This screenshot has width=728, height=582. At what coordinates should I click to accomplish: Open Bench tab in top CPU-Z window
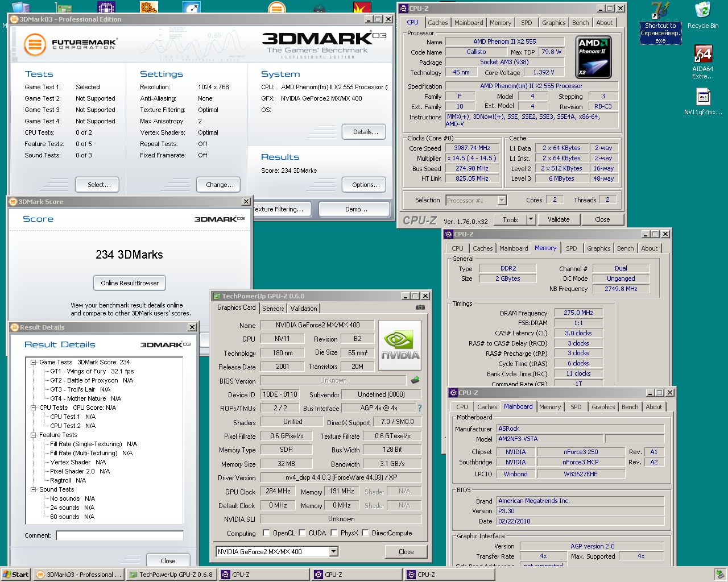[x=581, y=23]
